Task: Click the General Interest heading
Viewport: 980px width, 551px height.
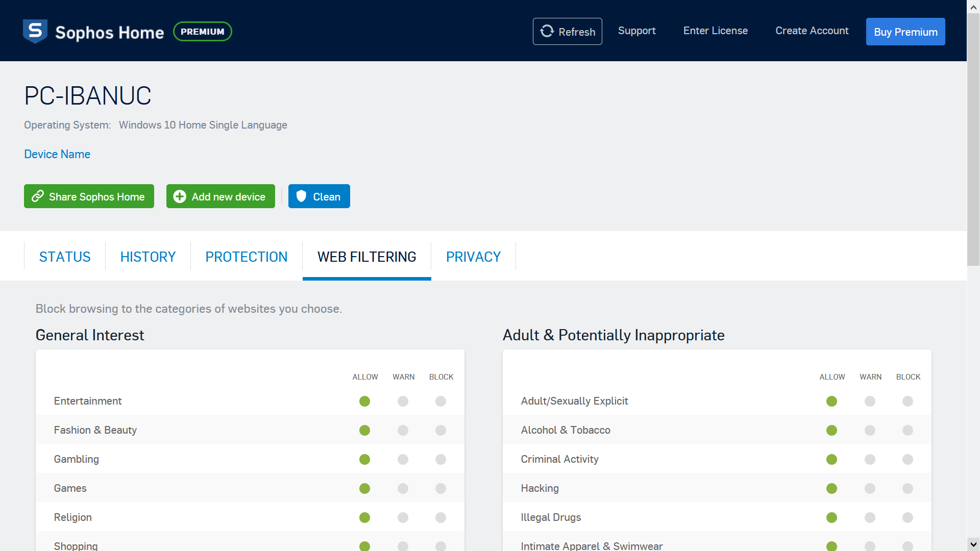Action: pyautogui.click(x=90, y=335)
